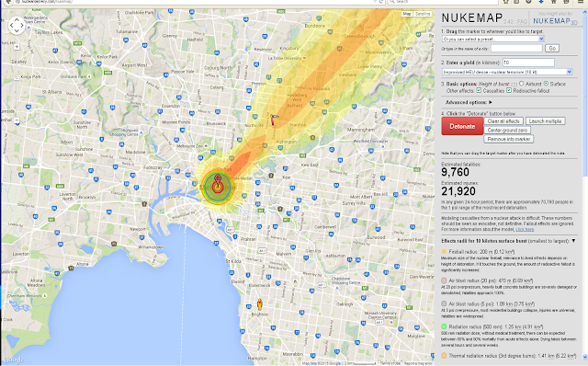
Task: Select the Surface radio button
Action: (546, 84)
